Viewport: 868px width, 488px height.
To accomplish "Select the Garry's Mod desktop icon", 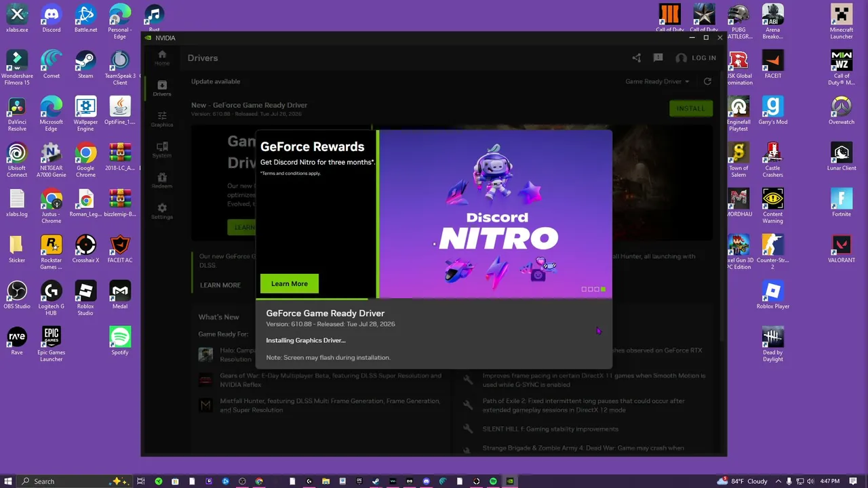I will (x=773, y=110).
